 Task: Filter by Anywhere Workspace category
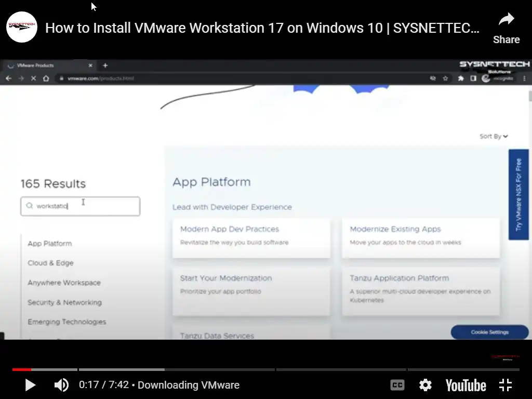coord(64,283)
